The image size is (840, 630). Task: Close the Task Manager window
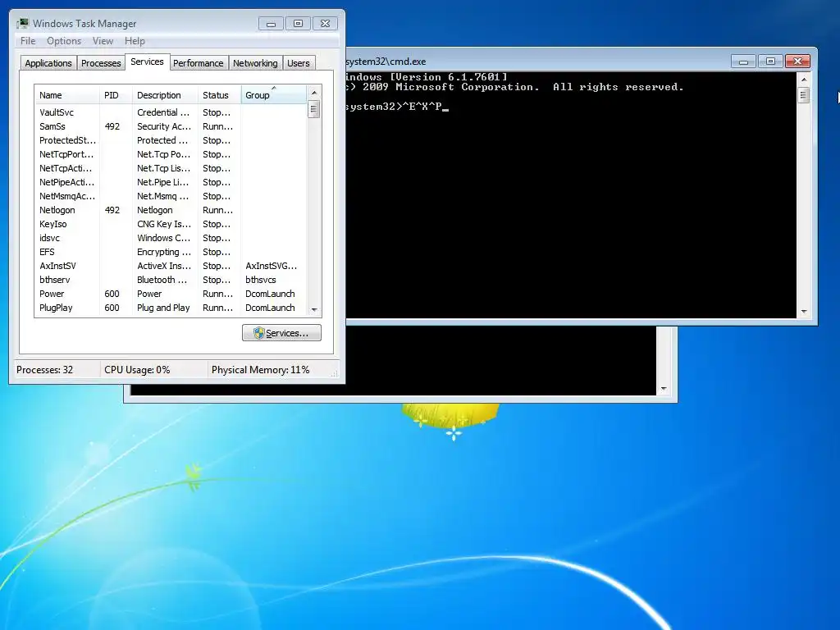click(325, 24)
